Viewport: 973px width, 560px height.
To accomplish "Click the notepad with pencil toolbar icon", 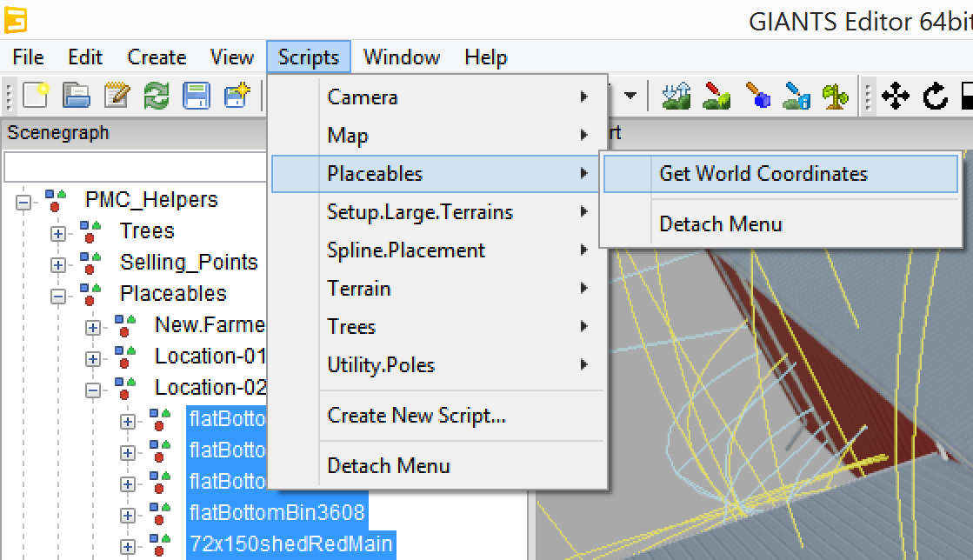I will pyautogui.click(x=117, y=96).
